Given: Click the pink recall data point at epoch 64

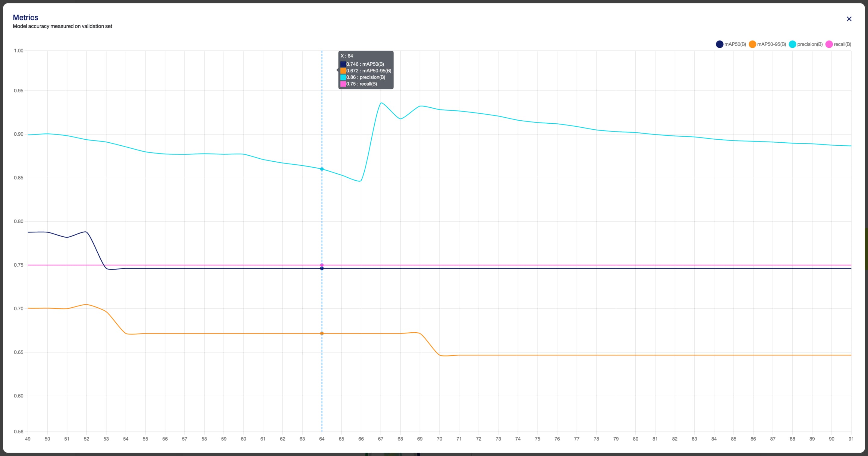Looking at the screenshot, I should (322, 265).
